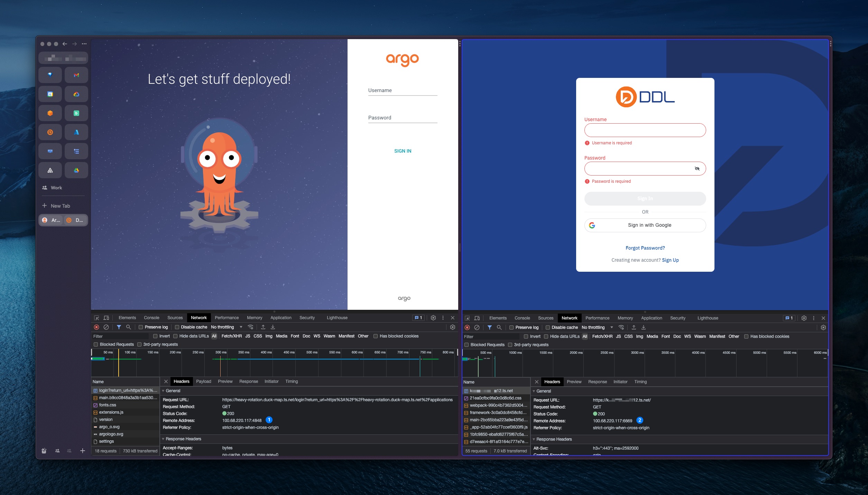Open the No throttling dropdown in left DevTools
Screen dimensions: 868x495
(227, 327)
